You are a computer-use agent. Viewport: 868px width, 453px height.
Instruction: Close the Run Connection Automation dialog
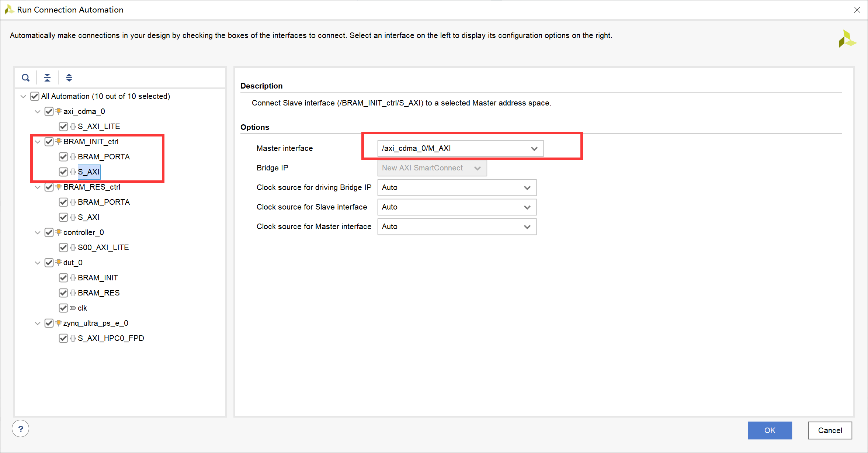coord(857,10)
